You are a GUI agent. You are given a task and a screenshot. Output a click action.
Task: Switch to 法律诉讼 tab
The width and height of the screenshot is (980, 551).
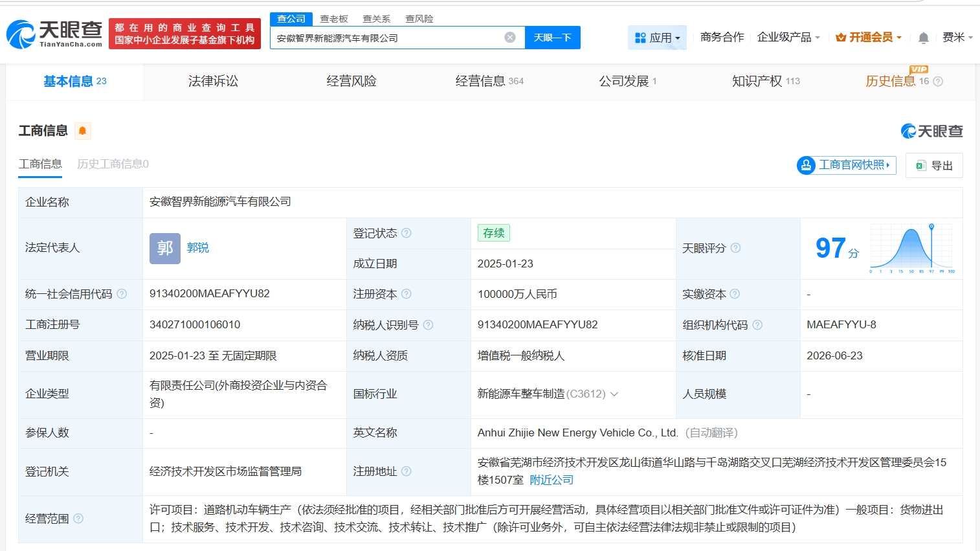click(x=213, y=82)
